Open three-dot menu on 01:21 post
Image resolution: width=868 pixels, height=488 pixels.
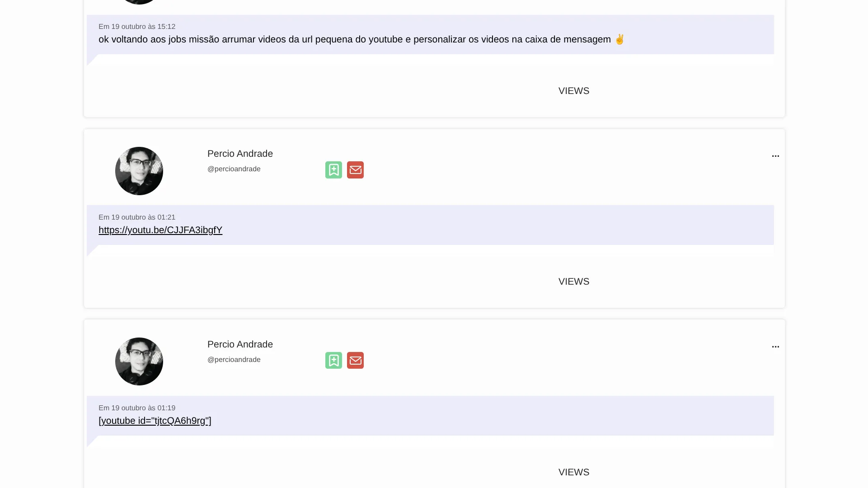coord(775,156)
